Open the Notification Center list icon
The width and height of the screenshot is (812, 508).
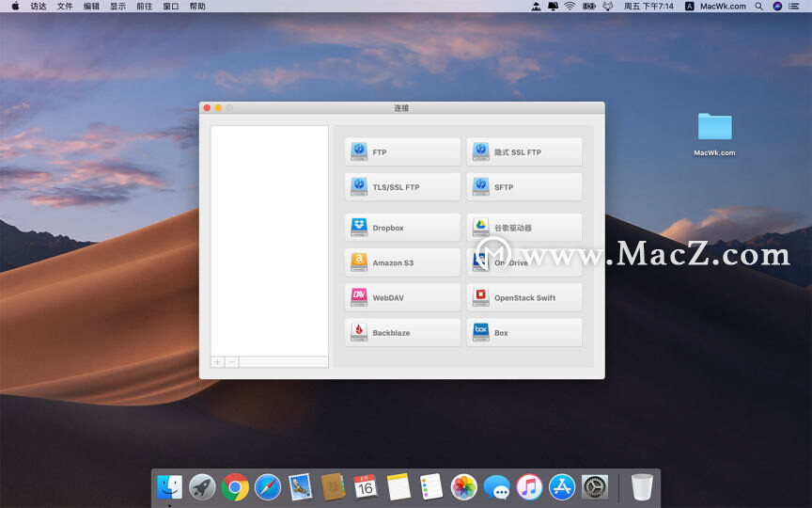tap(793, 7)
